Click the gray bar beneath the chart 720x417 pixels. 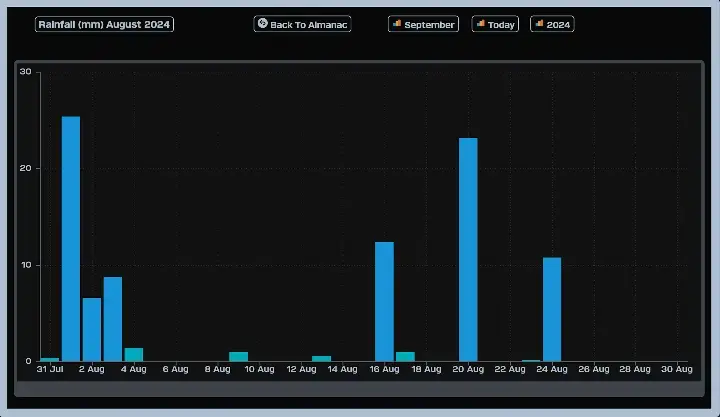coord(360,389)
